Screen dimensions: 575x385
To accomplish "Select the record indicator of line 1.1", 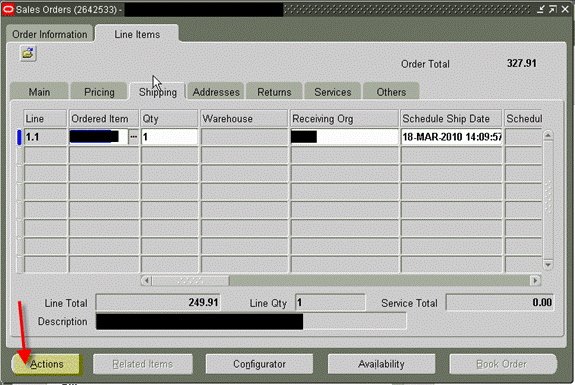I will point(19,137).
